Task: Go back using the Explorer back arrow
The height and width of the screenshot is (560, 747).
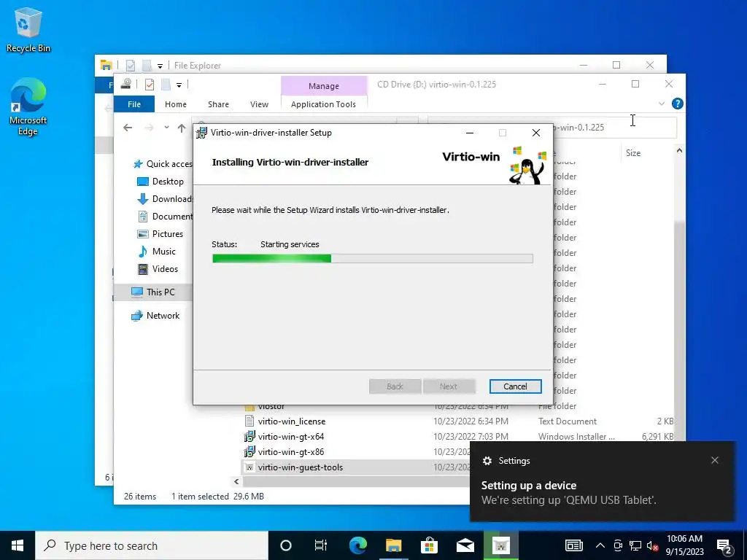Action: coord(128,128)
